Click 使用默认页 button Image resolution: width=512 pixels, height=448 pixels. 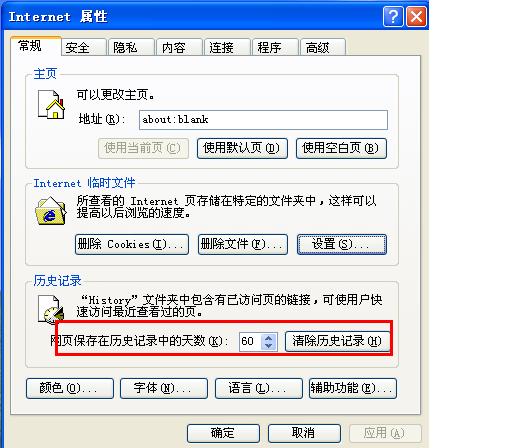coord(242,148)
